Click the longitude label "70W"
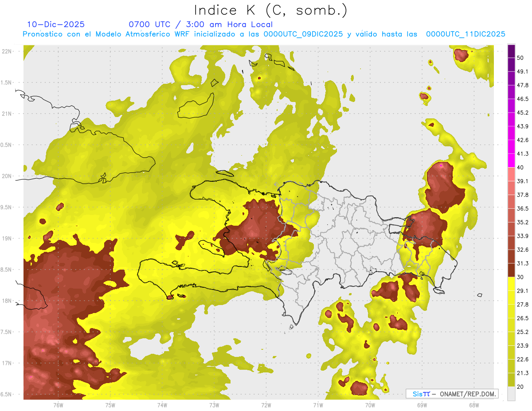The image size is (532, 411). click(370, 405)
